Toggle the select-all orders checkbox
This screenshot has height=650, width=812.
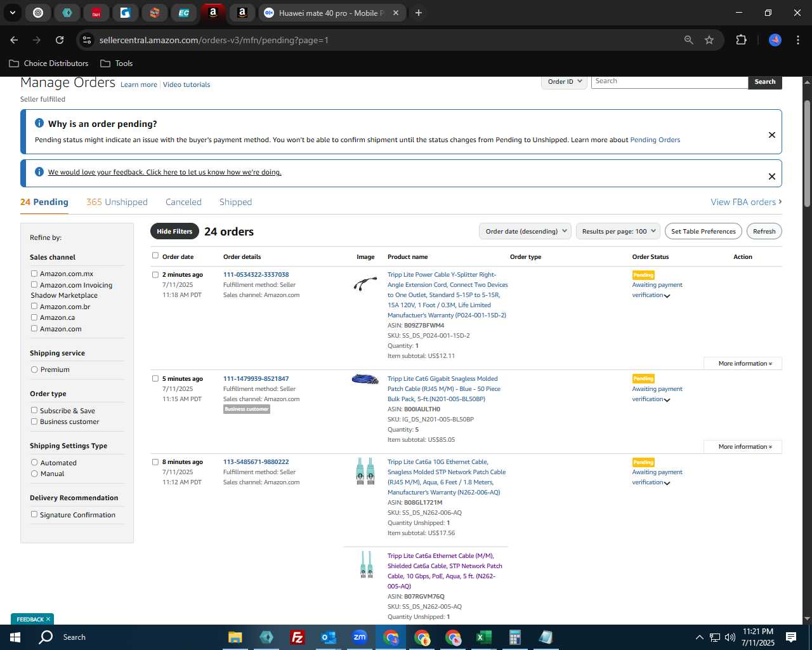pos(155,256)
